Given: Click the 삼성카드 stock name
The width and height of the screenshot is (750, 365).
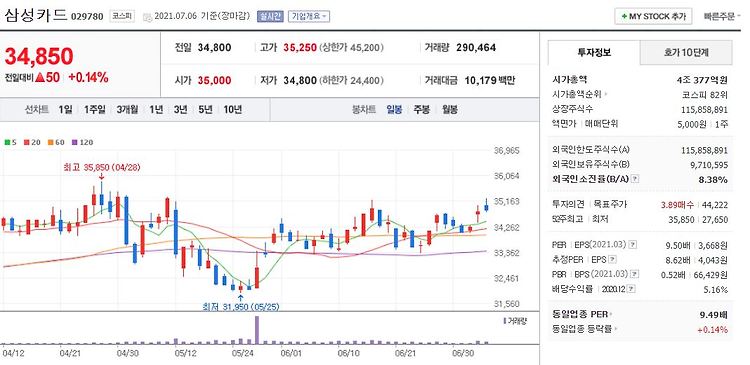Looking at the screenshot, I should pos(35,15).
